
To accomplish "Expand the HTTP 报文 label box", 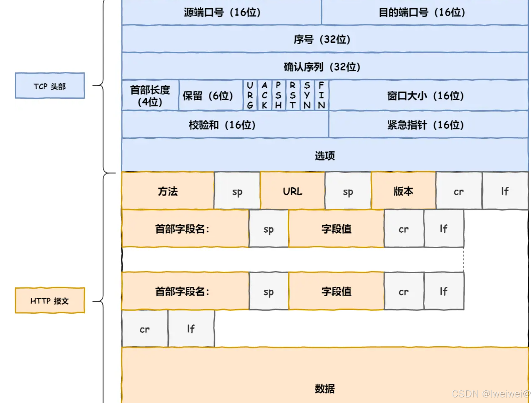I will [50, 301].
